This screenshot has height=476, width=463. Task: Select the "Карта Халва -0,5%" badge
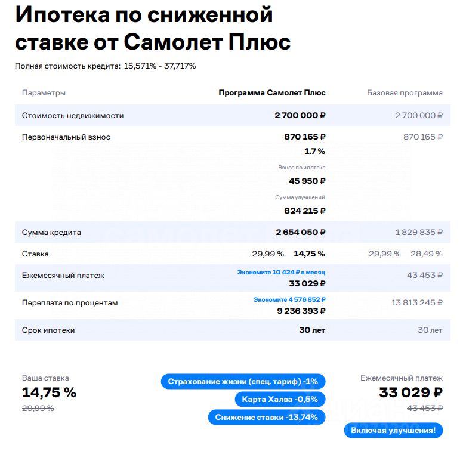tap(280, 400)
